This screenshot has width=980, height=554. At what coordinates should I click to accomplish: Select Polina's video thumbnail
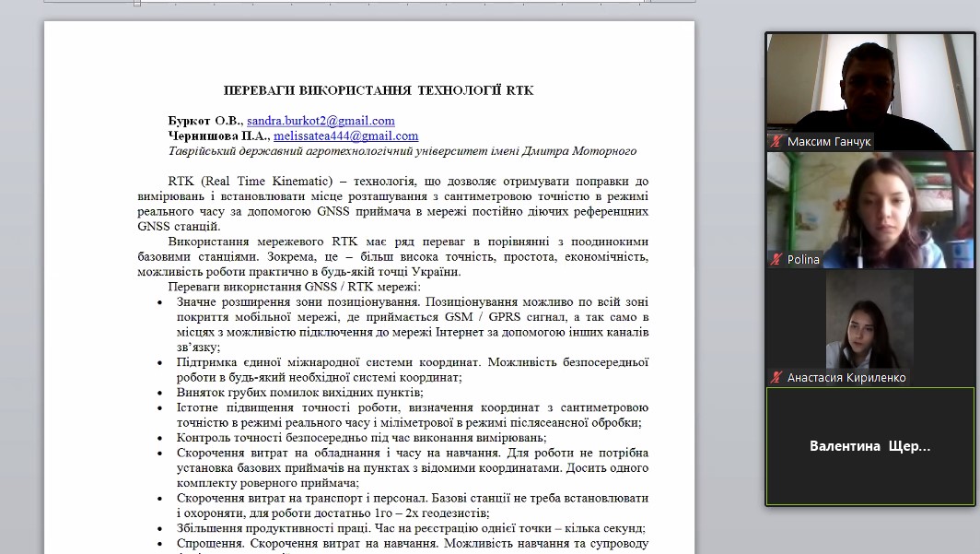[x=869, y=210]
